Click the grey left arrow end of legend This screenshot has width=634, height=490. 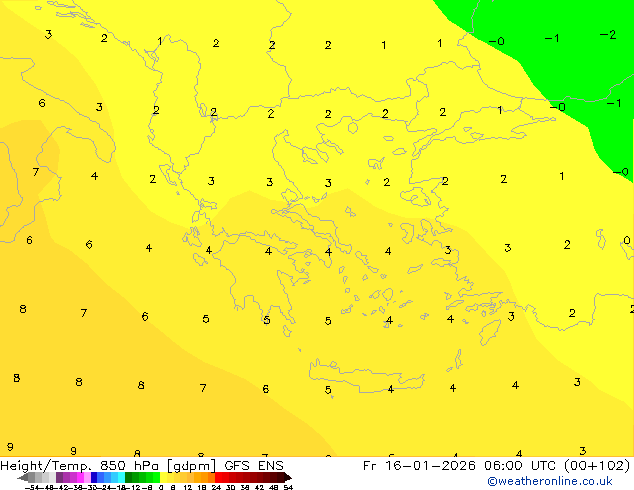coord(22,478)
